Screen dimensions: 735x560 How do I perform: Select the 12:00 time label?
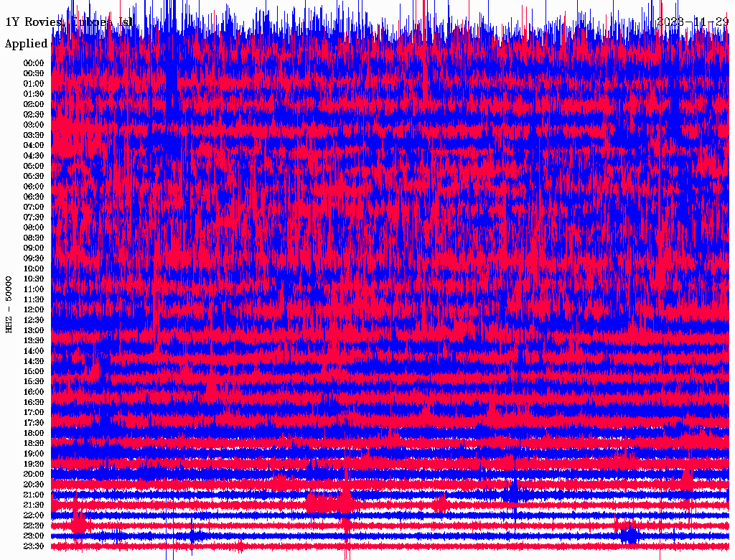34,310
